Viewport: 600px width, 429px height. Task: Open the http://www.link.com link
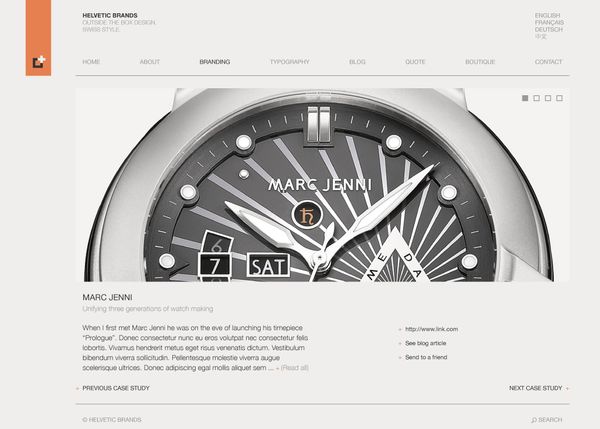[x=431, y=329]
